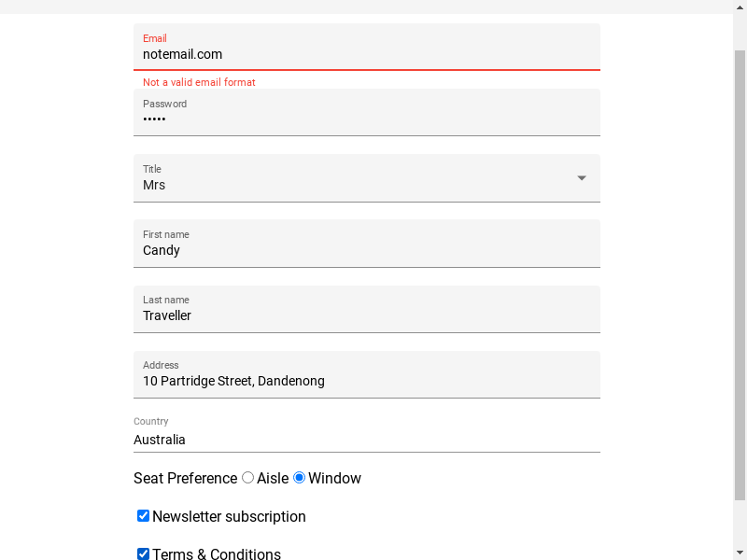Screen dimensions: 747x560
Task: Uncheck Newsletter subscription checkbox
Action: (143, 516)
